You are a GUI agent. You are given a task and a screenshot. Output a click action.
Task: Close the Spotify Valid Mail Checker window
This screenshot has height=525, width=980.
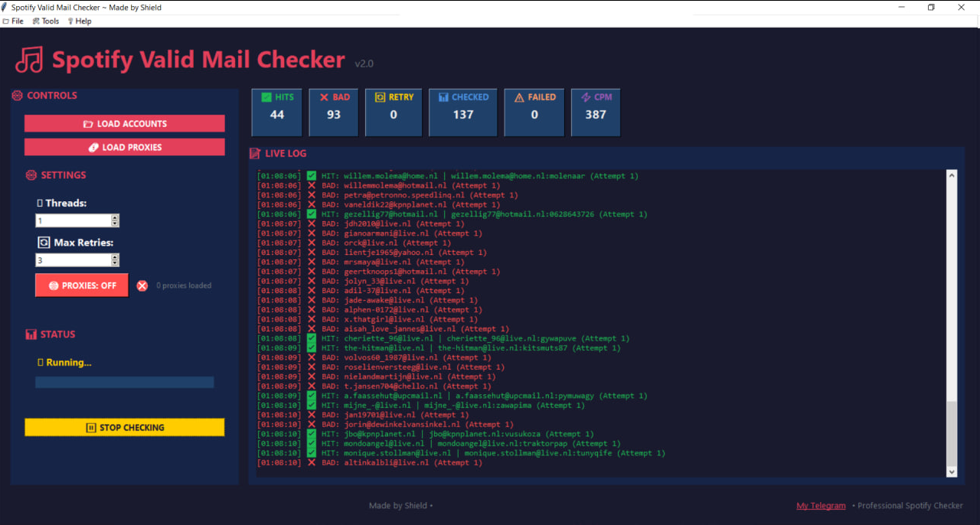962,7
